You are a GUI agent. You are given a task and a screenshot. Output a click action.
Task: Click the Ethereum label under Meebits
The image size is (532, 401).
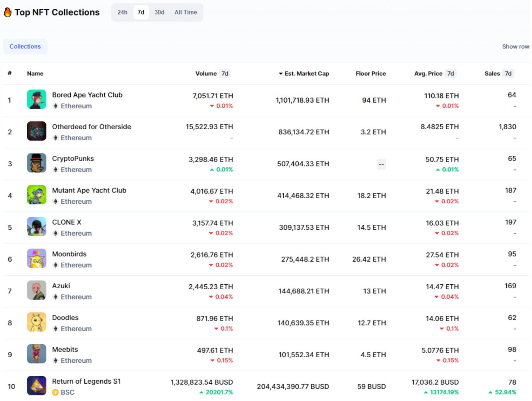pos(76,360)
